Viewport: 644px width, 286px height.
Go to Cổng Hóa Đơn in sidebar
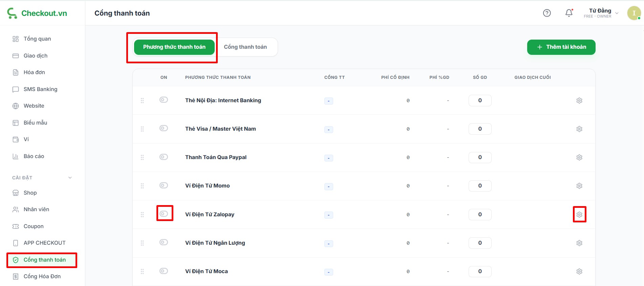point(42,277)
